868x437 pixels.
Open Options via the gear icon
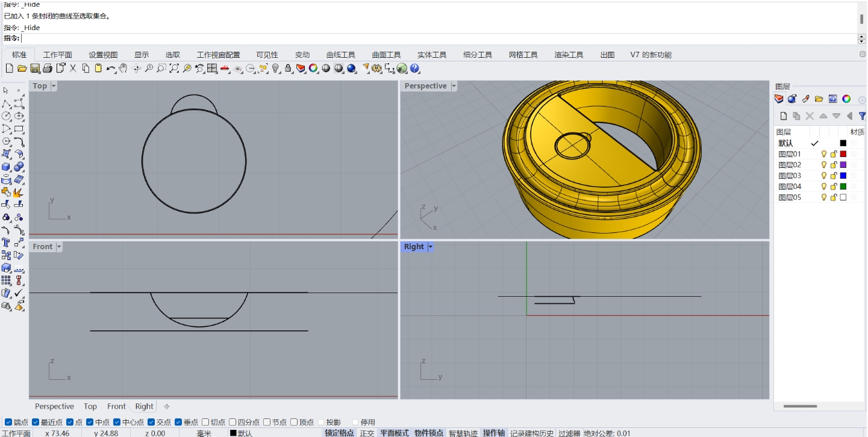[377, 69]
